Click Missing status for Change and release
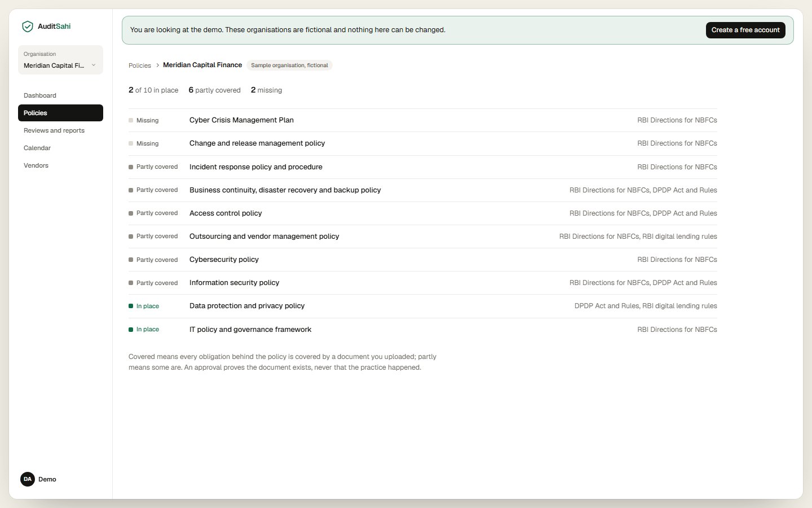 [144, 143]
